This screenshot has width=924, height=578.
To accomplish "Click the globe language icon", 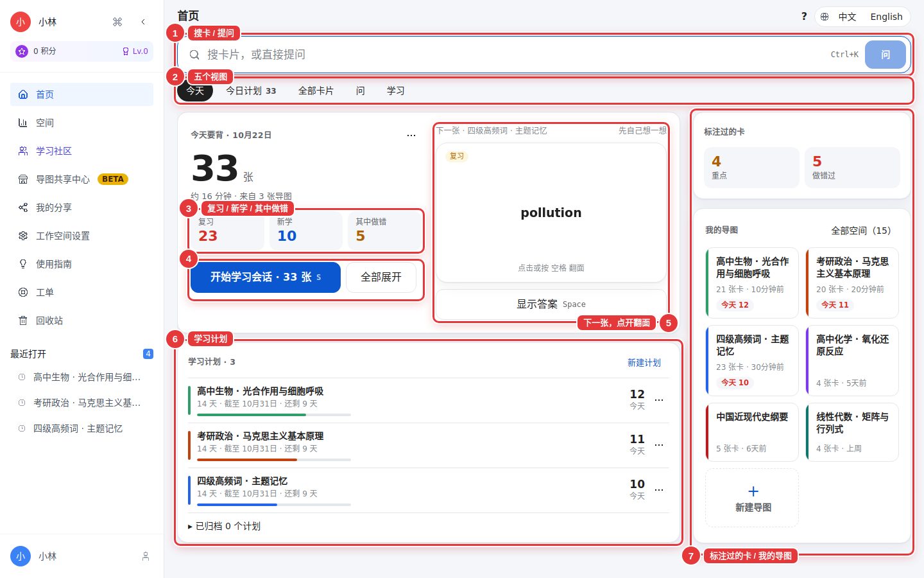I will [825, 17].
